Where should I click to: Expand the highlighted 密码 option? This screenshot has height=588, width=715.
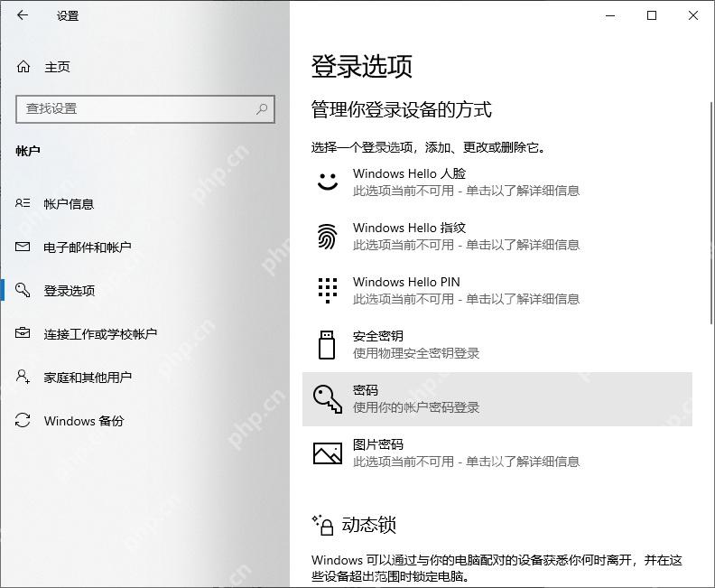click(497, 399)
